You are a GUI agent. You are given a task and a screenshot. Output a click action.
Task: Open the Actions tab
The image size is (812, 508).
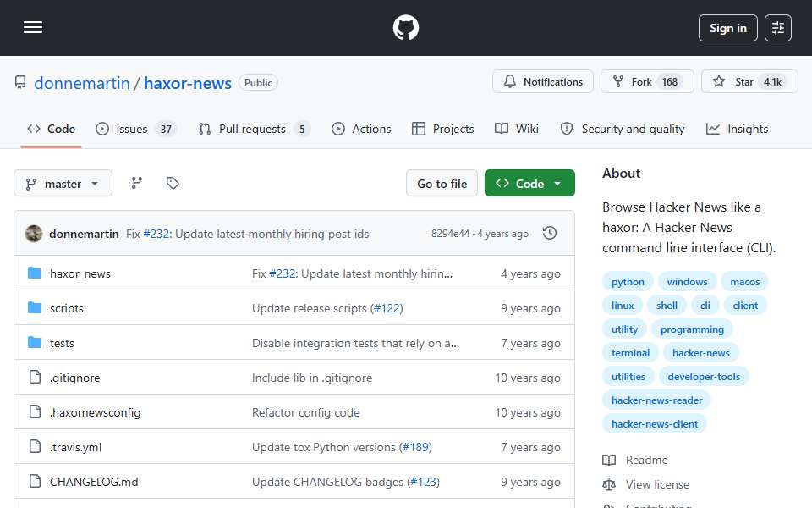click(x=361, y=129)
